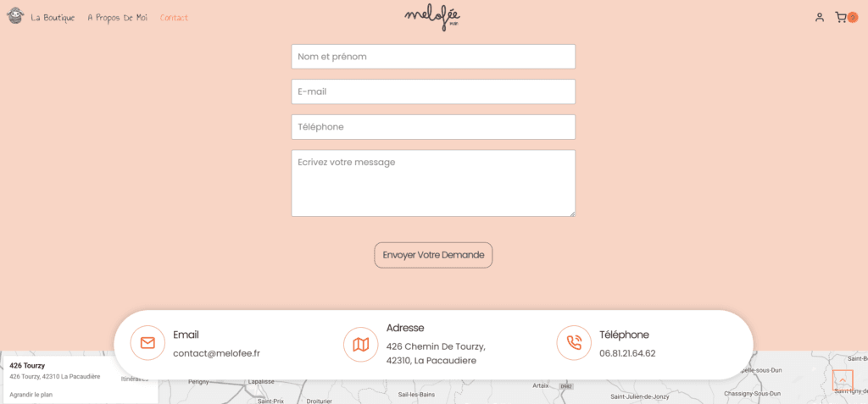Select the Contact menu item
The image size is (868, 404).
pyautogui.click(x=174, y=18)
